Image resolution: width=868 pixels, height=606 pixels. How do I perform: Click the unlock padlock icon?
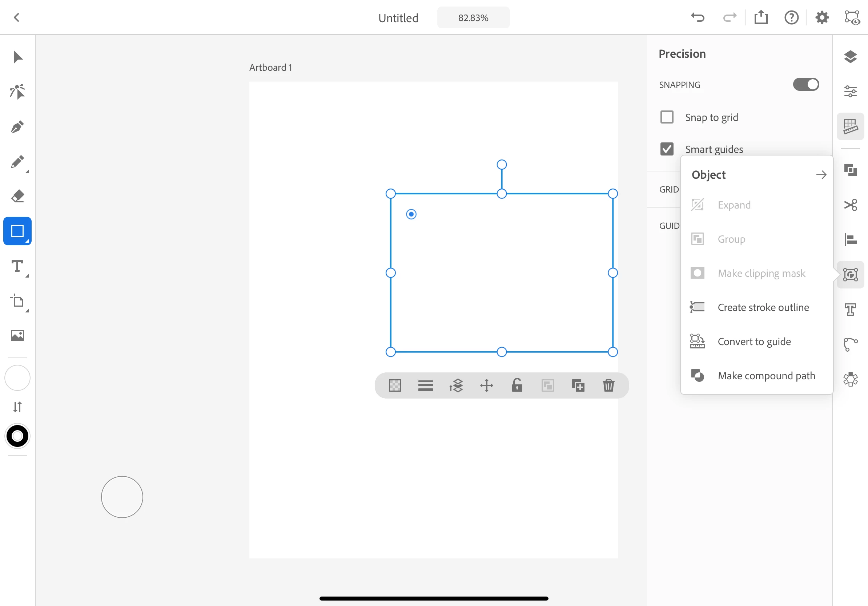click(x=517, y=386)
